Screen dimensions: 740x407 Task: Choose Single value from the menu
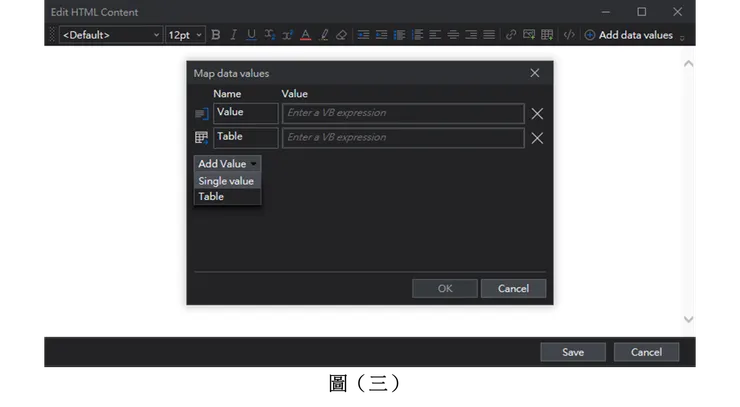[227, 181]
